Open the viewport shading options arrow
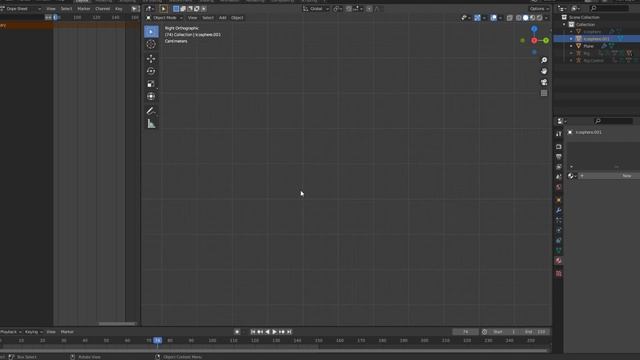Viewport: 640px width, 360px height. coord(547,18)
